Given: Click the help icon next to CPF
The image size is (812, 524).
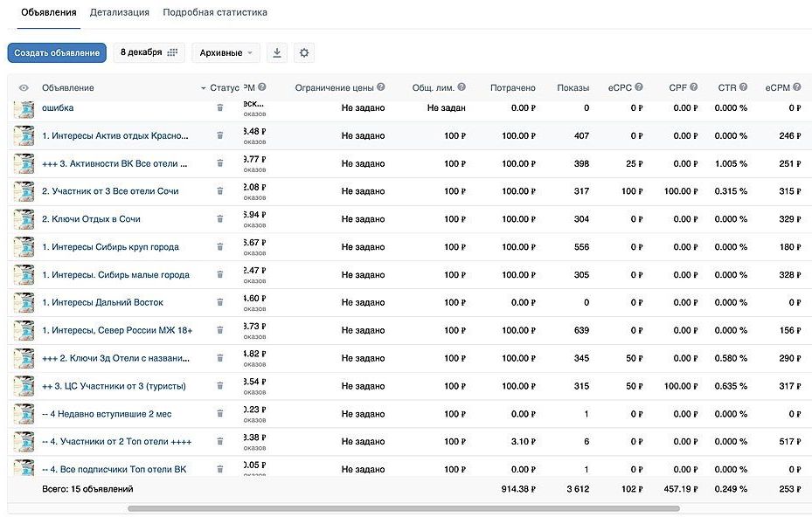Looking at the screenshot, I should coord(693,87).
